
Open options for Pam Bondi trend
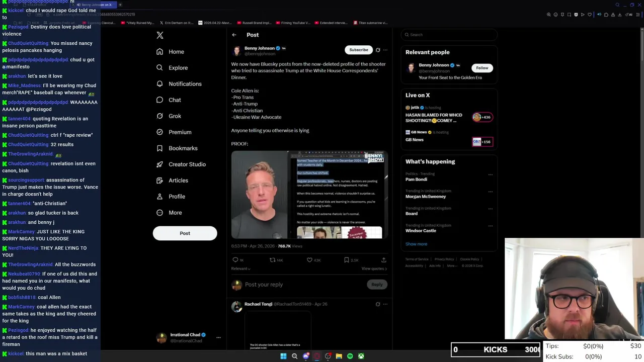click(491, 175)
